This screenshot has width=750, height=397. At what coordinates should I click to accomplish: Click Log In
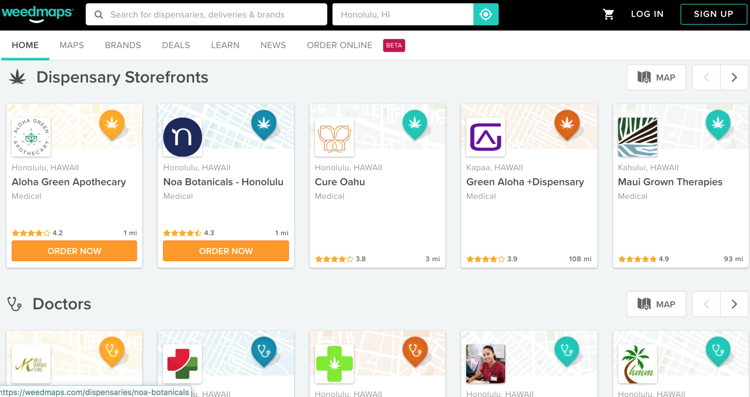(x=647, y=14)
